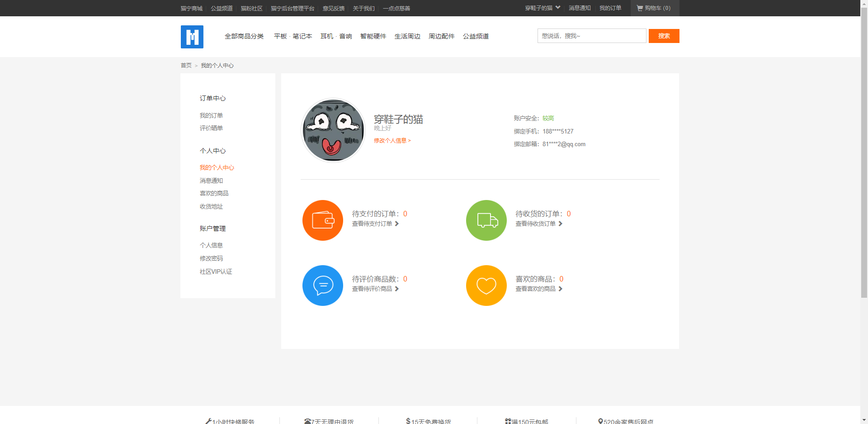Click 我的订单 in top bar
Screen dimensions: 868x424
tap(610, 8)
